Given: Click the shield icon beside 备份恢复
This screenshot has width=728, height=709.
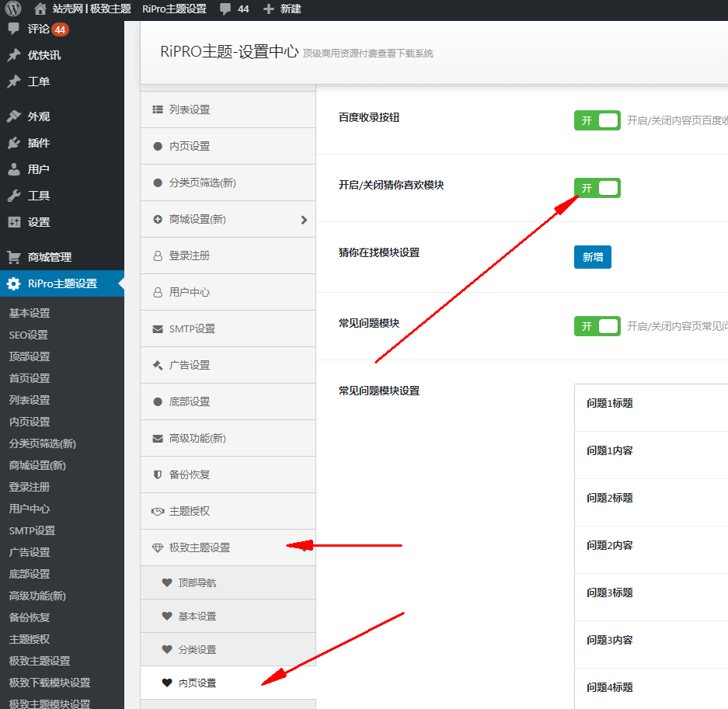Looking at the screenshot, I should 158,474.
